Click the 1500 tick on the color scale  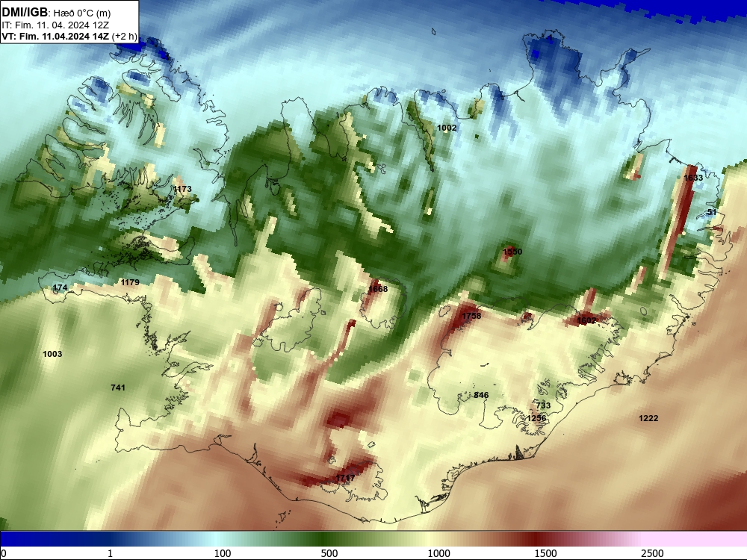[545, 553]
